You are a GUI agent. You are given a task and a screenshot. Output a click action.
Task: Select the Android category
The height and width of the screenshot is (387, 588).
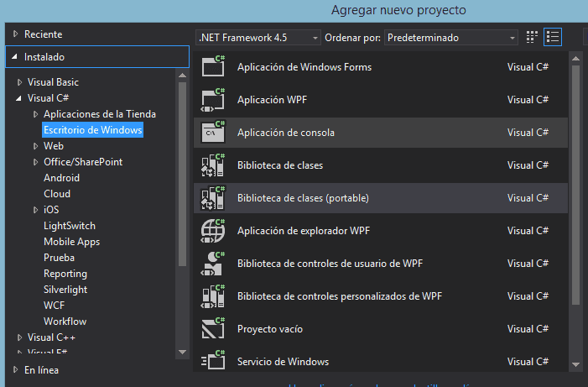click(61, 178)
